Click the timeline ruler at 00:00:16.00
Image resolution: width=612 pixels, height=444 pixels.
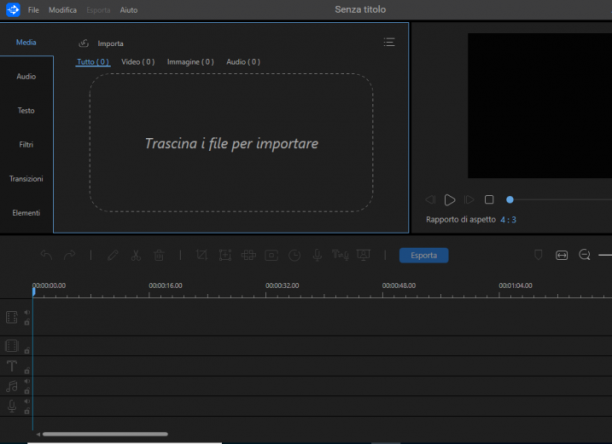(165, 286)
